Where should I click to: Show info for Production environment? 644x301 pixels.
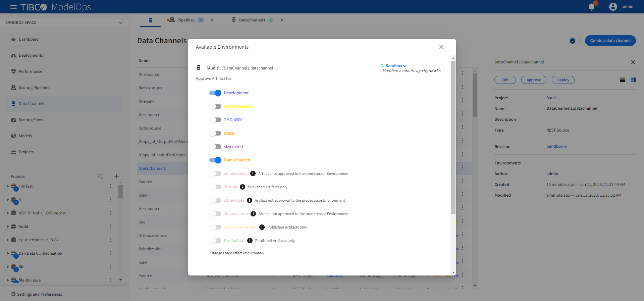pyautogui.click(x=250, y=241)
